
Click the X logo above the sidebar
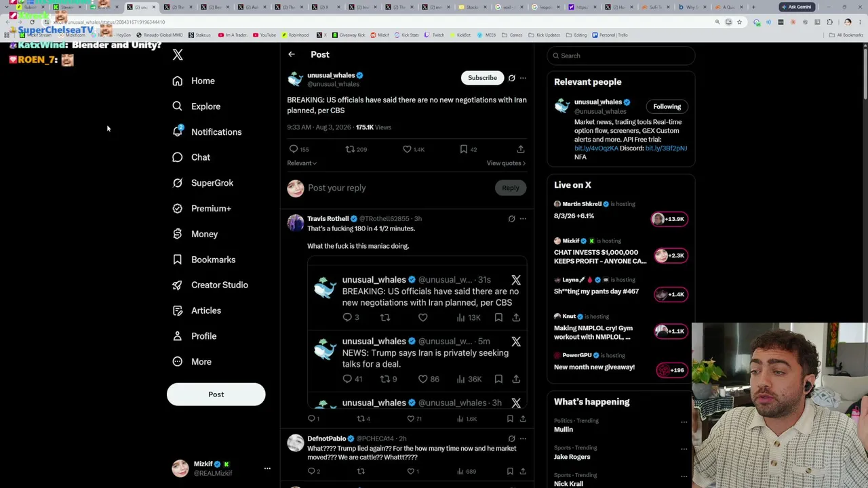178,55
